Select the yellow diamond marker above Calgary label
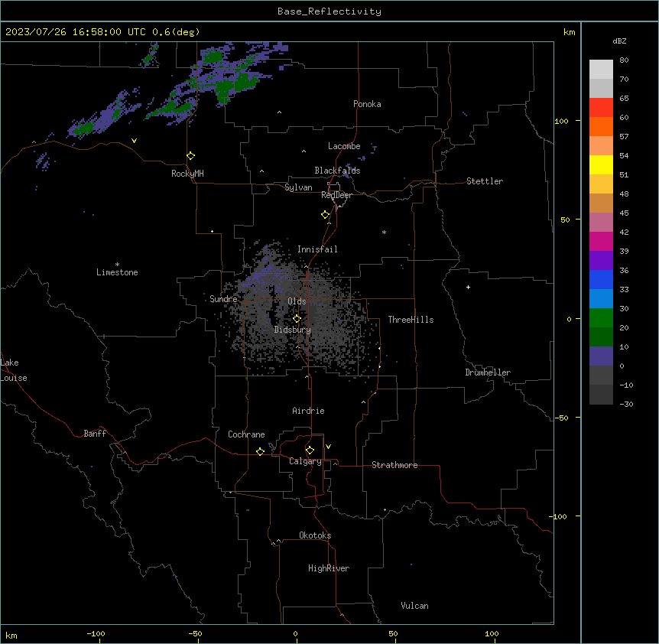 (310, 450)
